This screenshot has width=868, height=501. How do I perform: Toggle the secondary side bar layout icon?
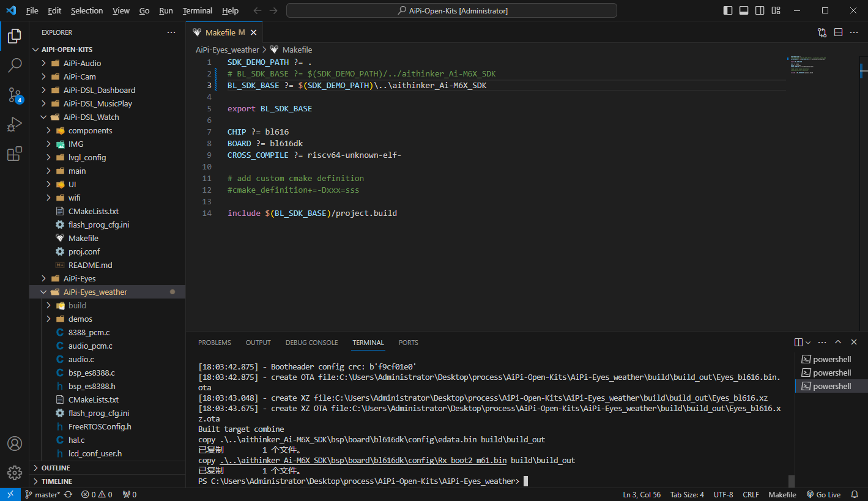coord(760,10)
